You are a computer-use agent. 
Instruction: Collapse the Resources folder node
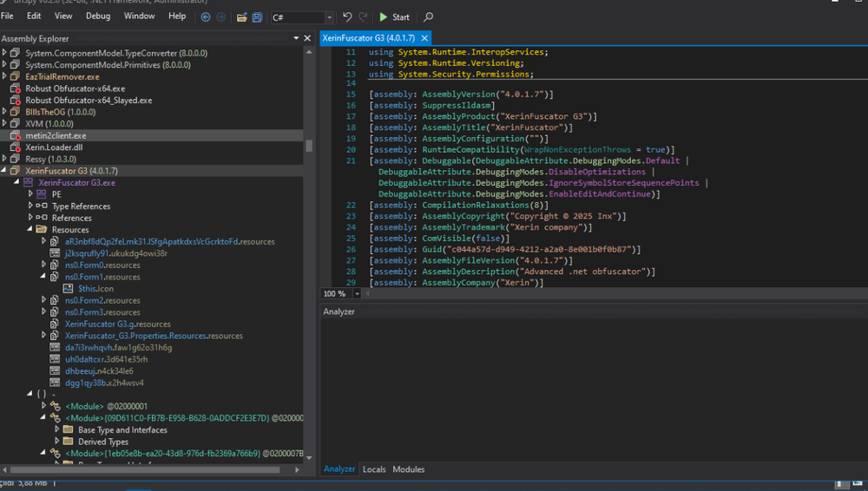click(x=31, y=230)
